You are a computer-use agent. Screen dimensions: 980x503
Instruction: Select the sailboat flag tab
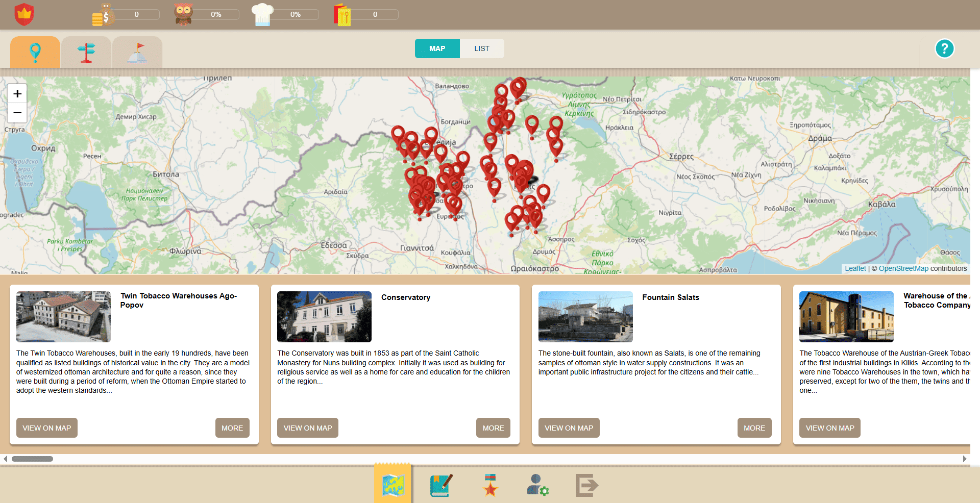pyautogui.click(x=137, y=52)
